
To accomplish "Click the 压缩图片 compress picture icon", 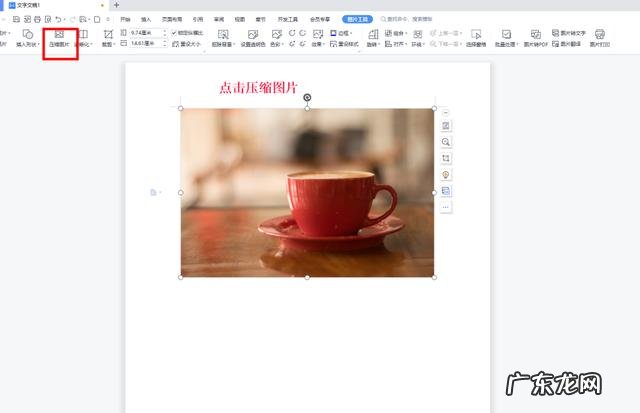I will 59,34.
